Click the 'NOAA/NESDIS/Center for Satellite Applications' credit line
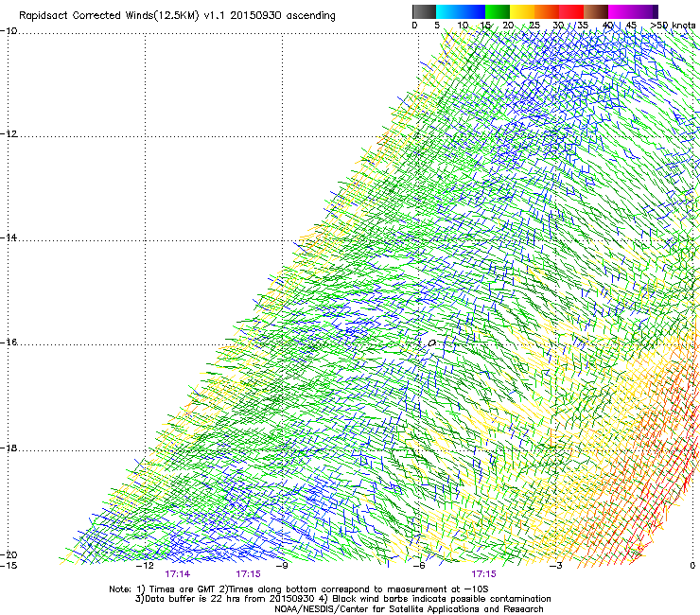The image size is (700, 615). click(409, 609)
